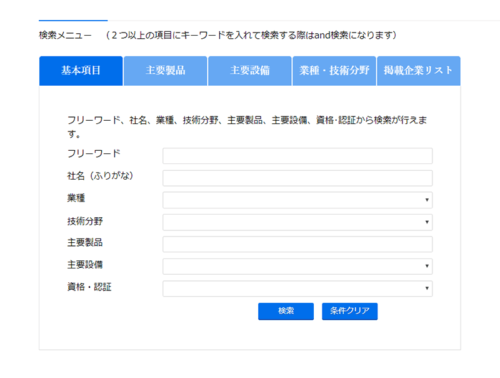
Task: Open the 掲載企業リスト tab
Action: point(419,71)
